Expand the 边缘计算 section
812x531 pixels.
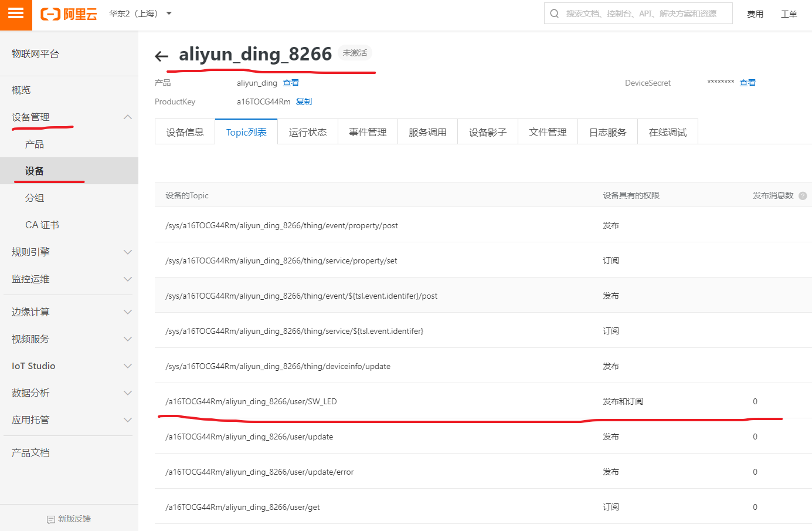[128, 312]
